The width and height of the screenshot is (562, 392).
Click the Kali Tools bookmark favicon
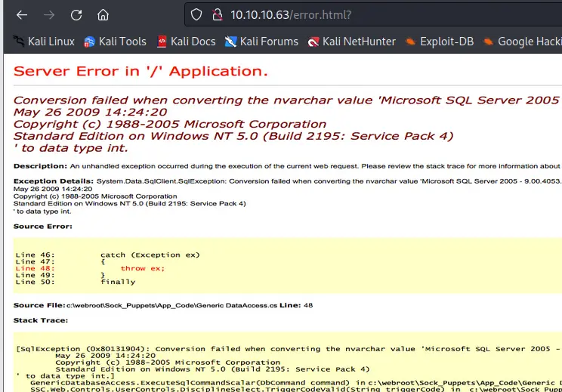(x=89, y=42)
